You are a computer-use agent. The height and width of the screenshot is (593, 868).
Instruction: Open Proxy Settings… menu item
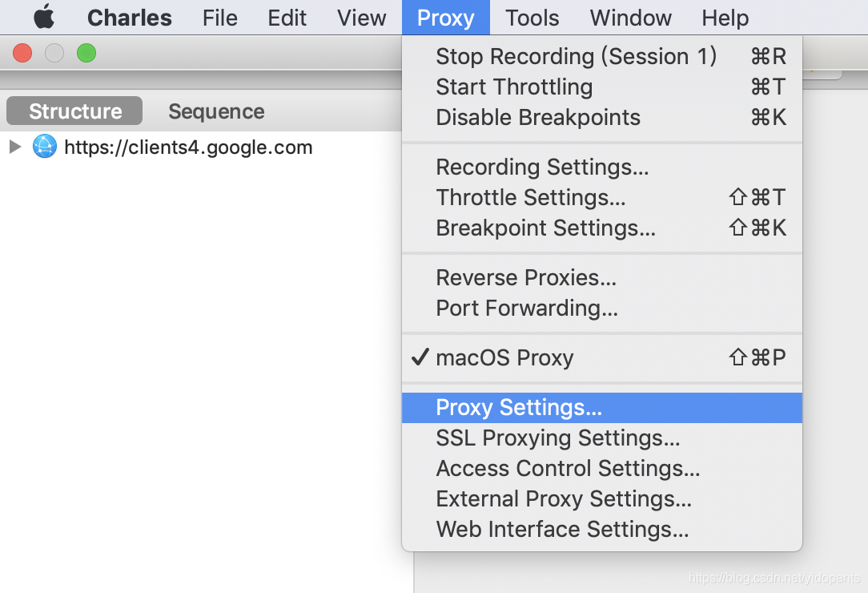coord(601,408)
